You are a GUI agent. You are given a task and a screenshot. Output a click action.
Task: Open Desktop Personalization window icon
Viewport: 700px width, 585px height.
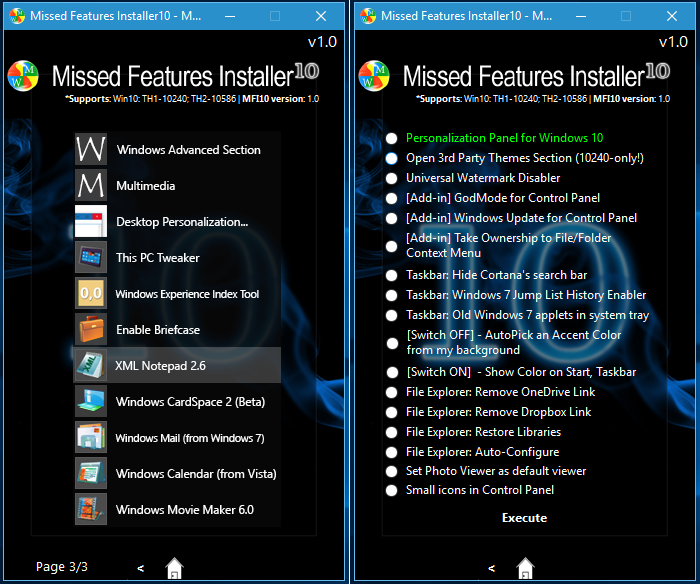point(91,221)
